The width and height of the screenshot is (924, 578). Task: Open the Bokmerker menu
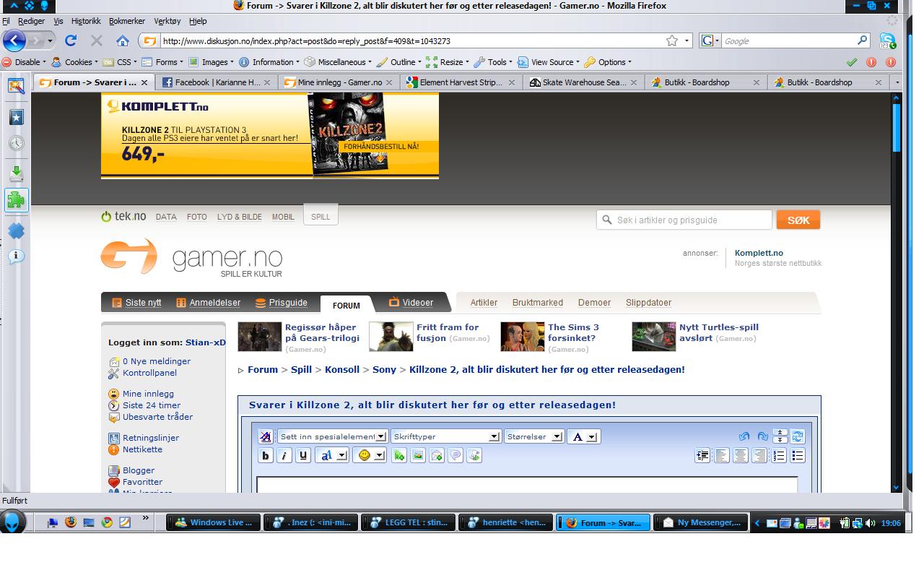(x=127, y=21)
